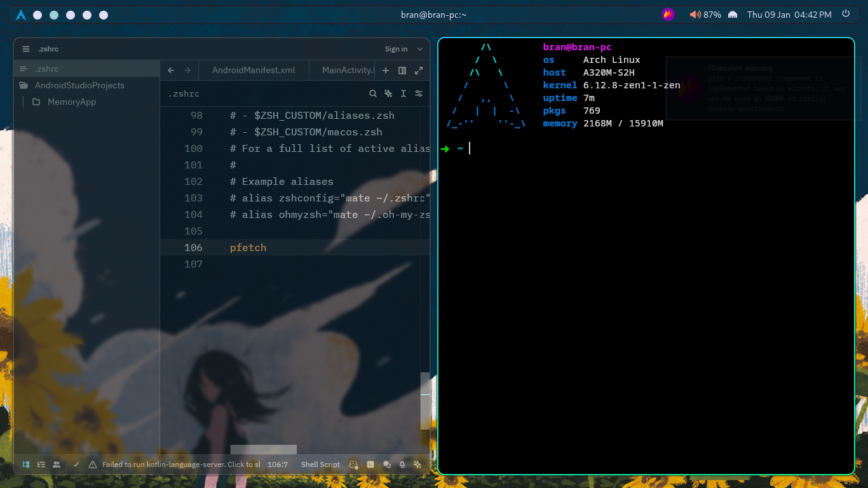This screenshot has height=488, width=868.
Task: Zoom the editor pane with expand icon
Action: coord(419,71)
